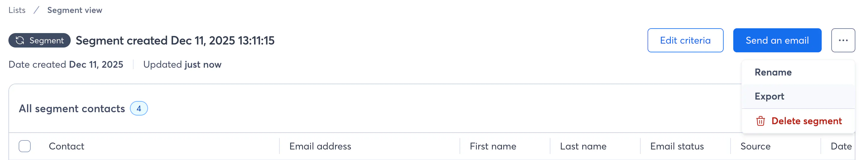Screen dimensions: 868x160
Task: Open the three-dot more options menu
Action: click(x=842, y=40)
